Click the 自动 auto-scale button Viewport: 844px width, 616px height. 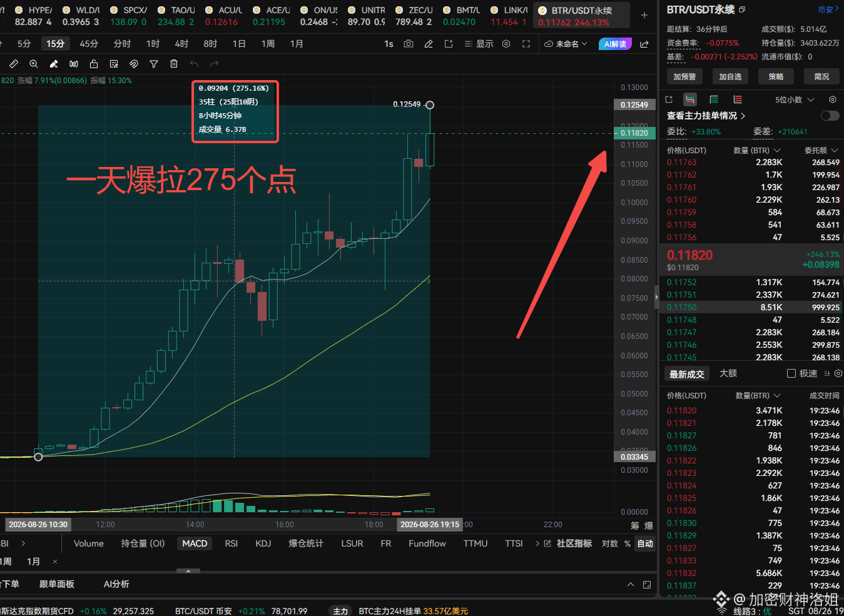coord(645,543)
